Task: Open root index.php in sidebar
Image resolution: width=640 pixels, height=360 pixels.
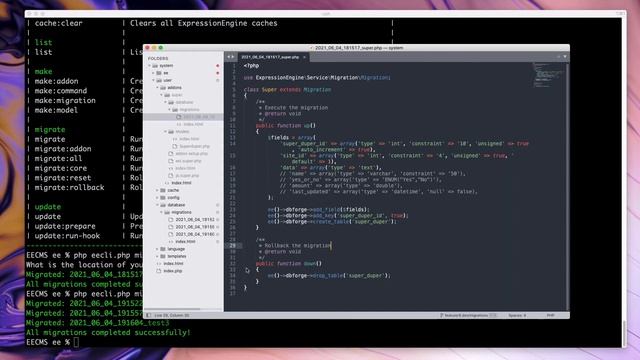Action: click(x=173, y=271)
